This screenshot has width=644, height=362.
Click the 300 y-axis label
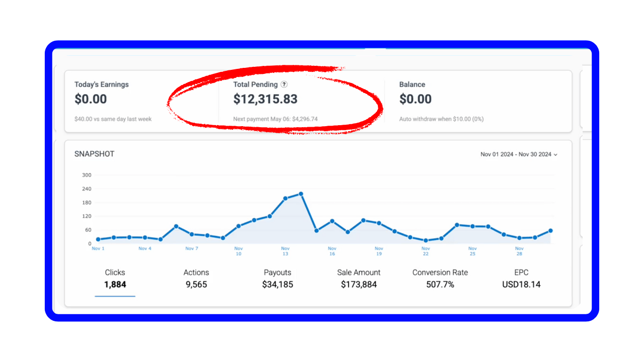click(87, 175)
